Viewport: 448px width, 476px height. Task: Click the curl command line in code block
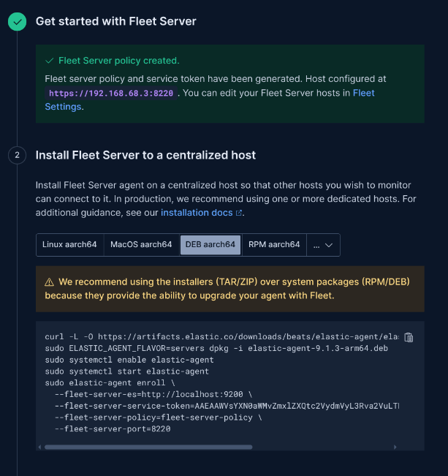(x=222, y=336)
